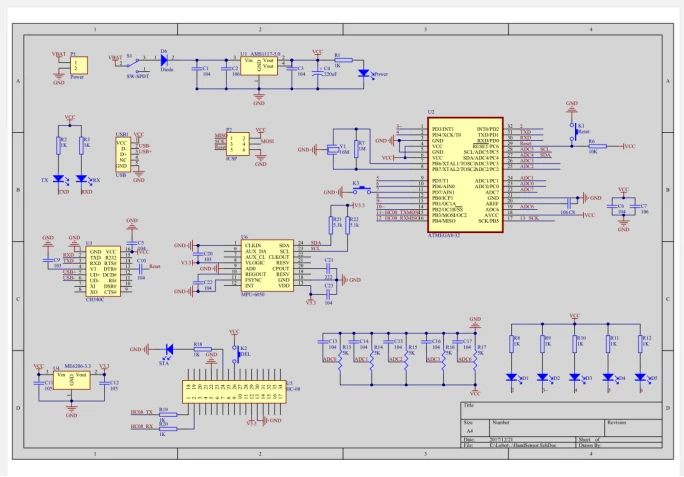Select the K2 DEL button
This screenshot has width=684, height=477.
[237, 354]
